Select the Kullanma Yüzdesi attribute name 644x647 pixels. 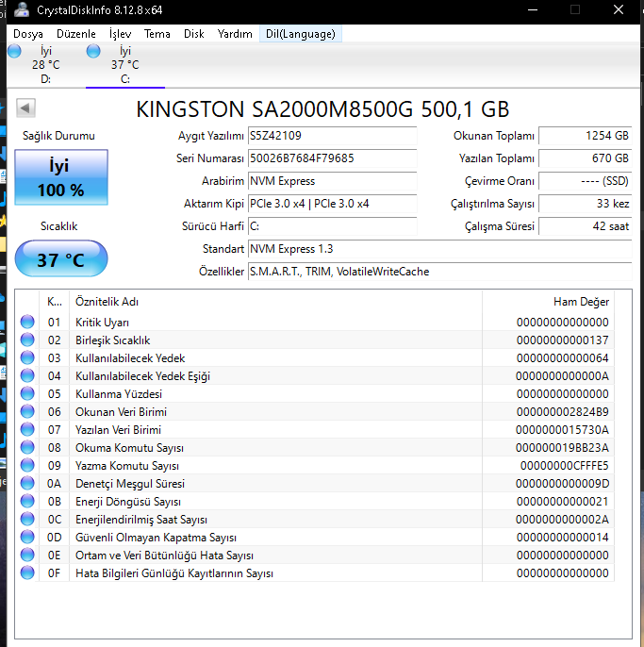[119, 394]
